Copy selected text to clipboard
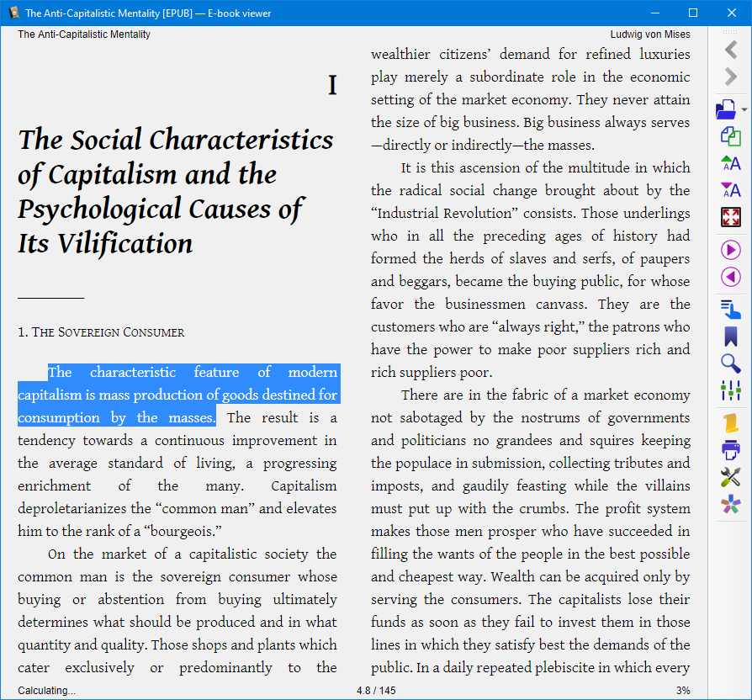 coord(730,136)
